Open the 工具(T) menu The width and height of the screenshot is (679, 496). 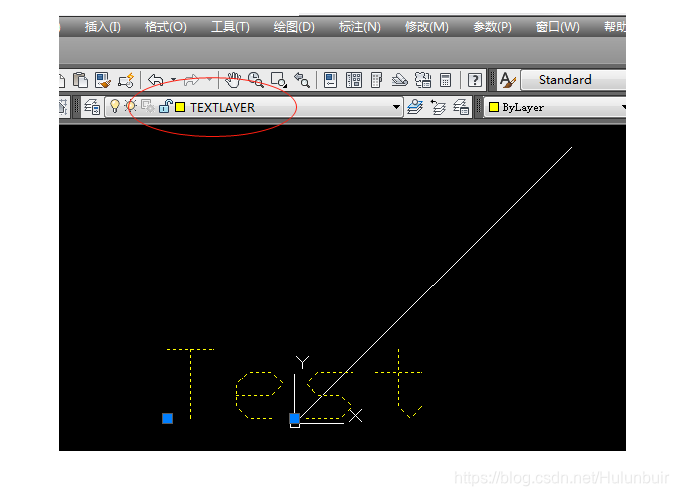[230, 27]
